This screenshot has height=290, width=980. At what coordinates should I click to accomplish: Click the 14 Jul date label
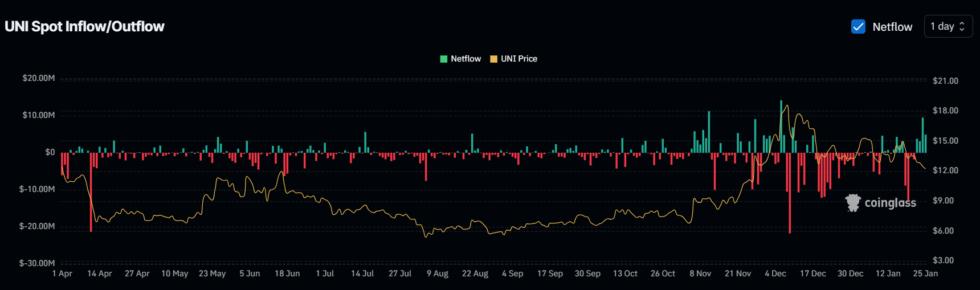point(362,273)
